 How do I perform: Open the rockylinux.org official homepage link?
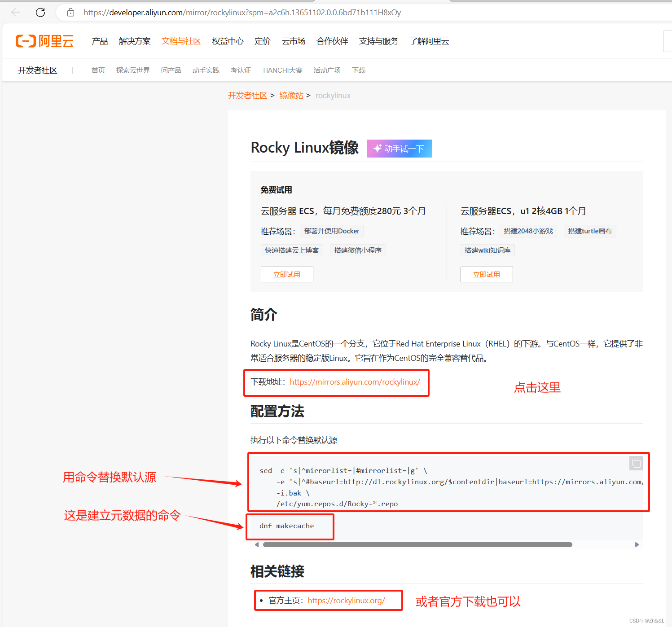tap(347, 601)
